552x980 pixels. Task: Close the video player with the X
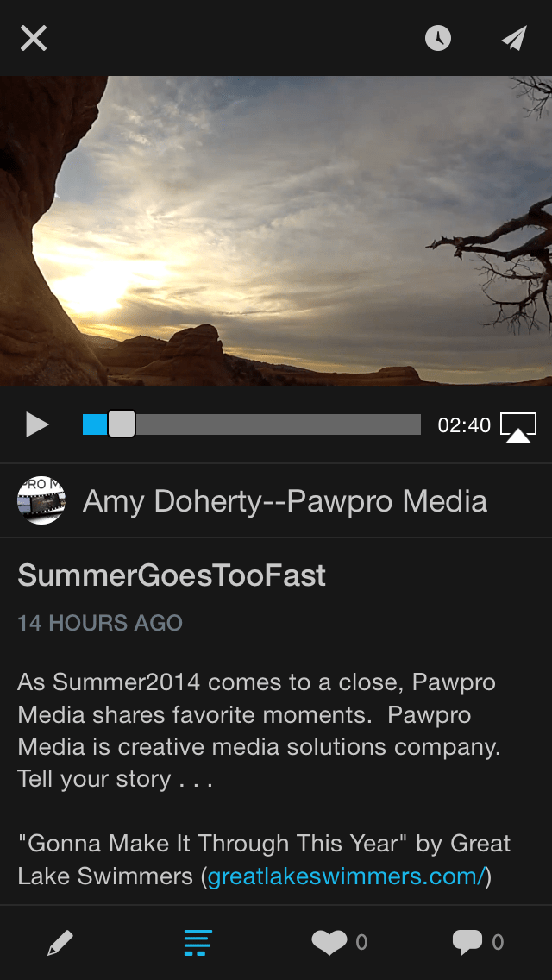click(34, 38)
